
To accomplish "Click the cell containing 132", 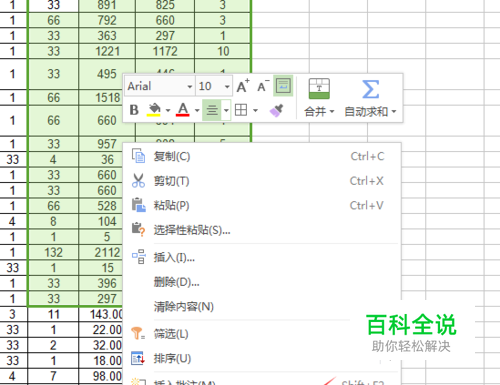I will point(53,252).
